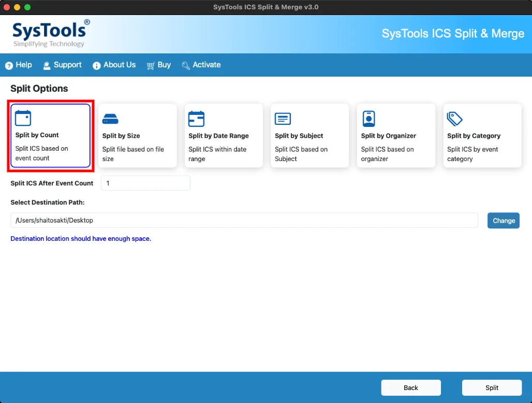Click the 'Split ICS within date range' description

click(217, 154)
